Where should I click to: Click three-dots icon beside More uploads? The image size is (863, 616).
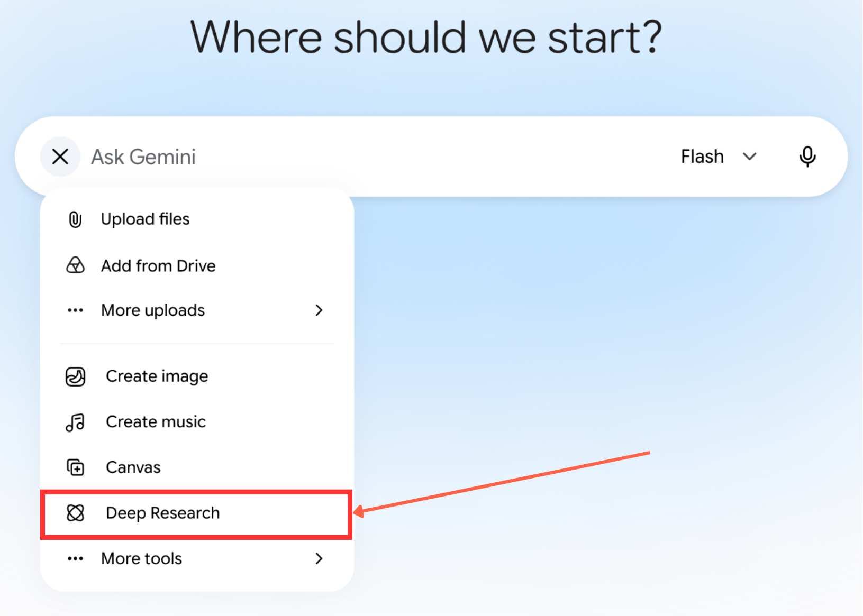point(75,310)
